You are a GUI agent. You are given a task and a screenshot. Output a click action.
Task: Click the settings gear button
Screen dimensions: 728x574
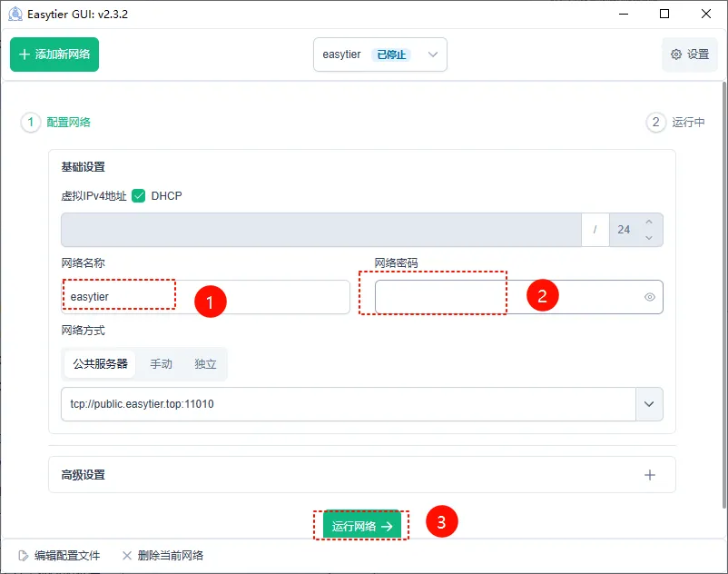click(689, 54)
